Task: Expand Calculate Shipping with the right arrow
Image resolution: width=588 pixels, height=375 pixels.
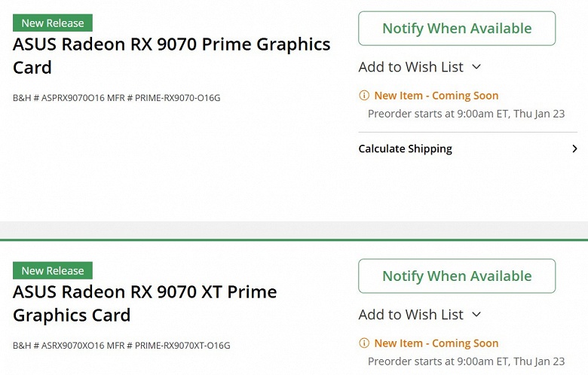Action: [574, 149]
